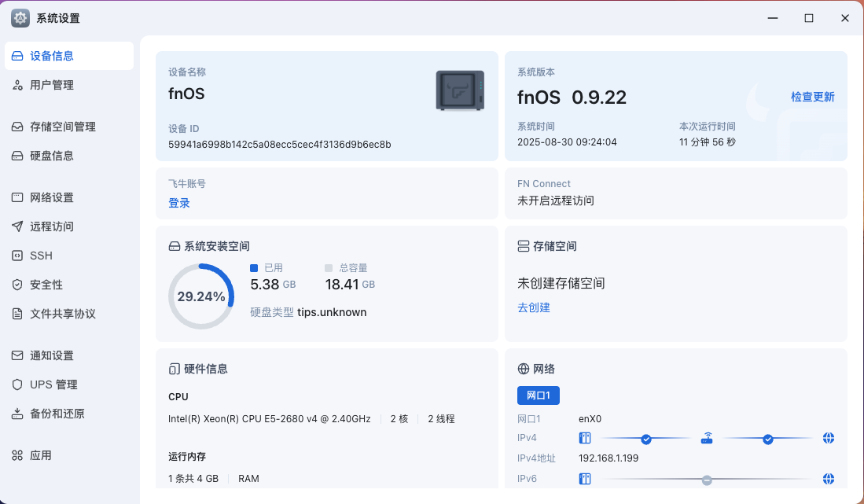Click the 网络 globe icon

[524, 369]
